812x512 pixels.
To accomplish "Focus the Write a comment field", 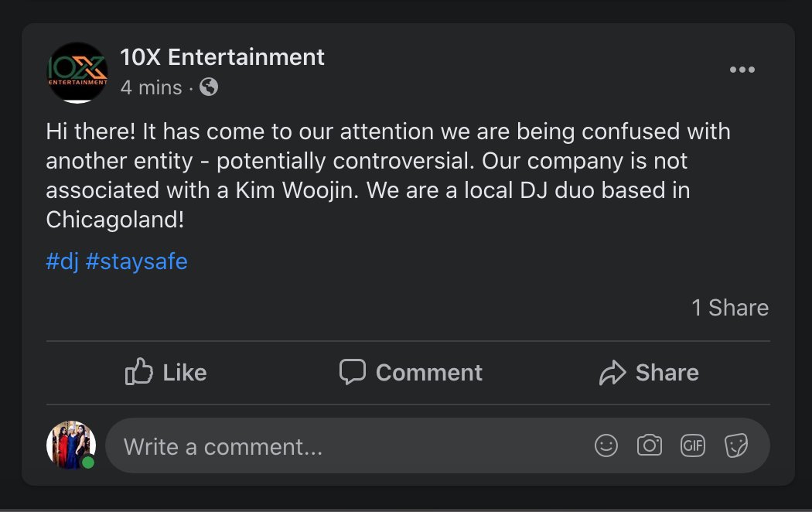I will pyautogui.click(x=438, y=445).
